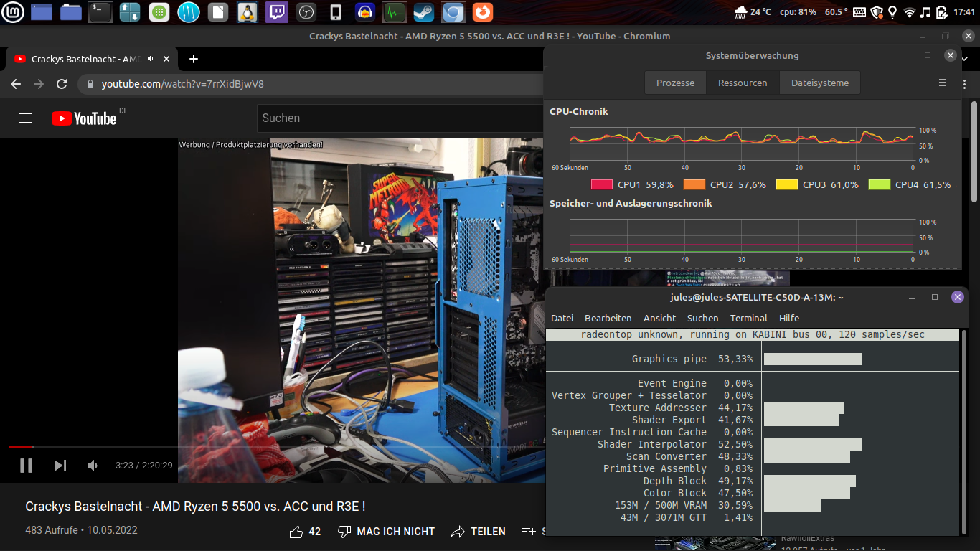
Task: Launch the terminal from the top panel
Action: 100,11
